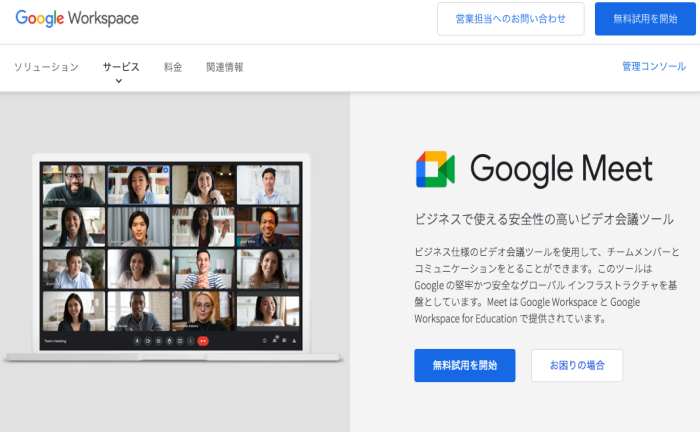Viewport: 700px width, 432px height.
Task: Click the activities icon in the laptop meeting screen
Action: (294, 341)
